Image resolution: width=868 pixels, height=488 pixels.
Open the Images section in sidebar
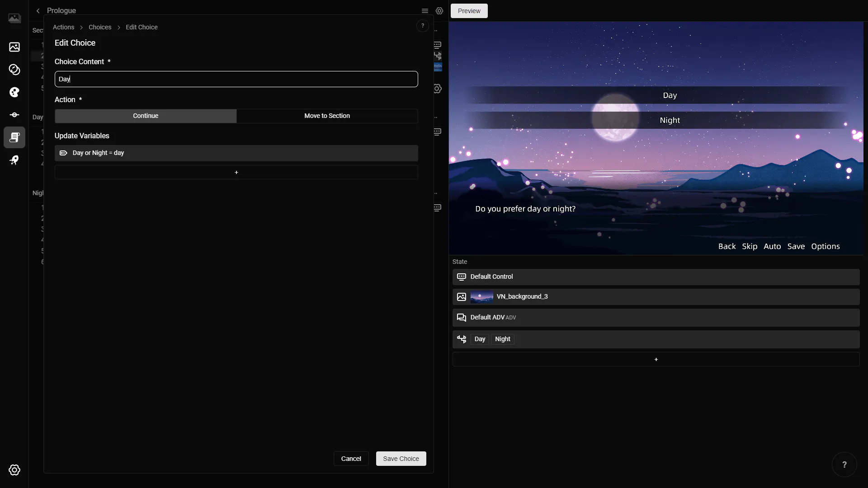pyautogui.click(x=14, y=47)
